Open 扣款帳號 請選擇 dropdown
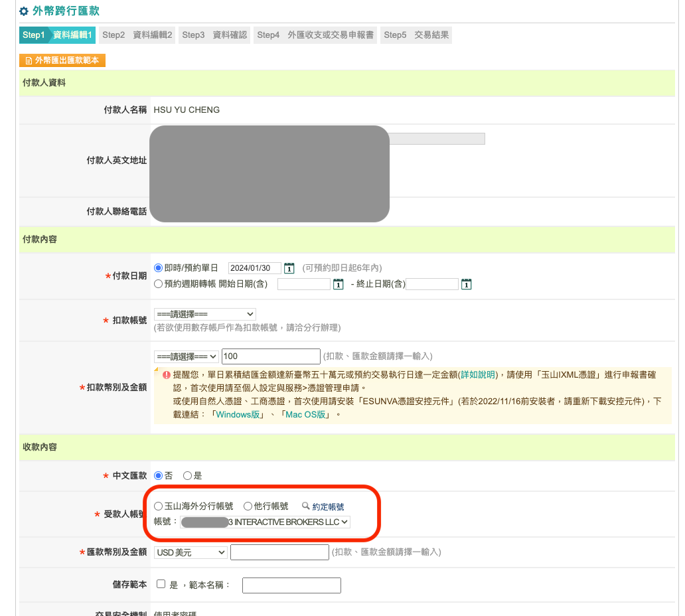685x616 pixels. click(x=205, y=314)
